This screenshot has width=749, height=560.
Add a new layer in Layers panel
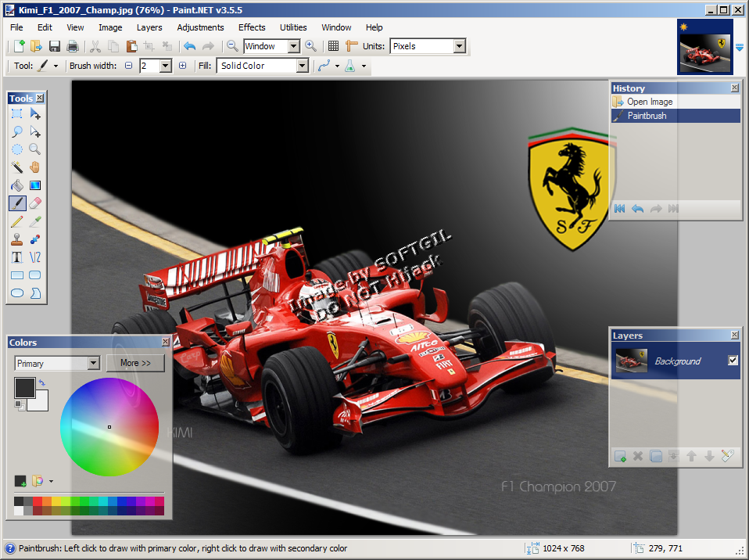point(620,456)
